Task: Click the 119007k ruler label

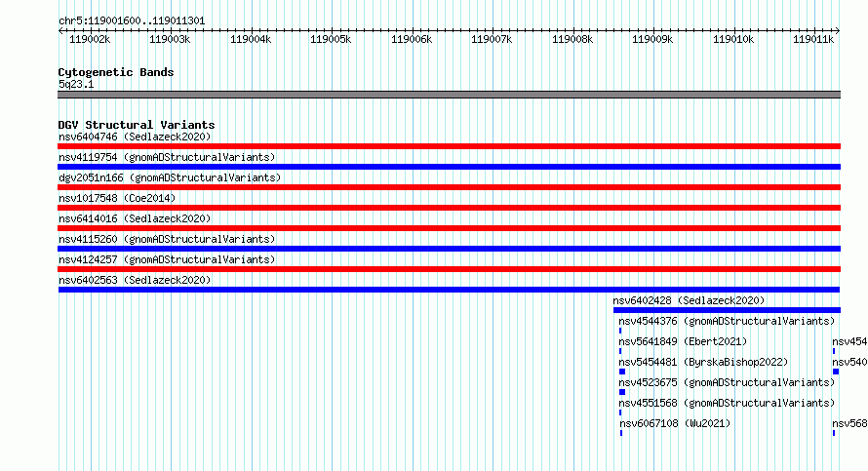Action: pyautogui.click(x=492, y=39)
